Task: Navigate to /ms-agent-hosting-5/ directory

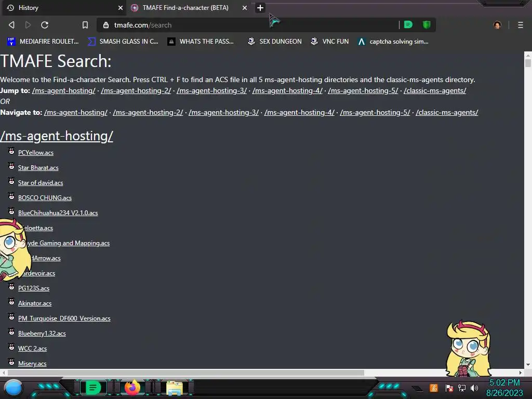Action: 375,112
